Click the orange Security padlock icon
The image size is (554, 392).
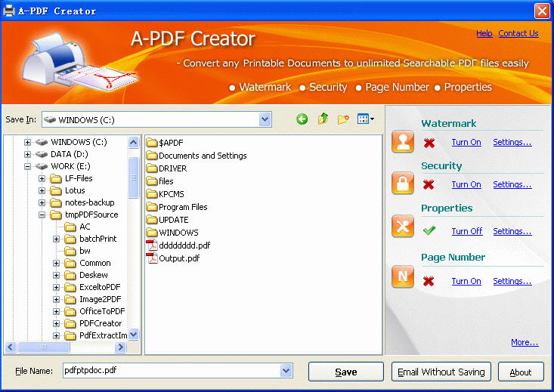click(x=403, y=184)
